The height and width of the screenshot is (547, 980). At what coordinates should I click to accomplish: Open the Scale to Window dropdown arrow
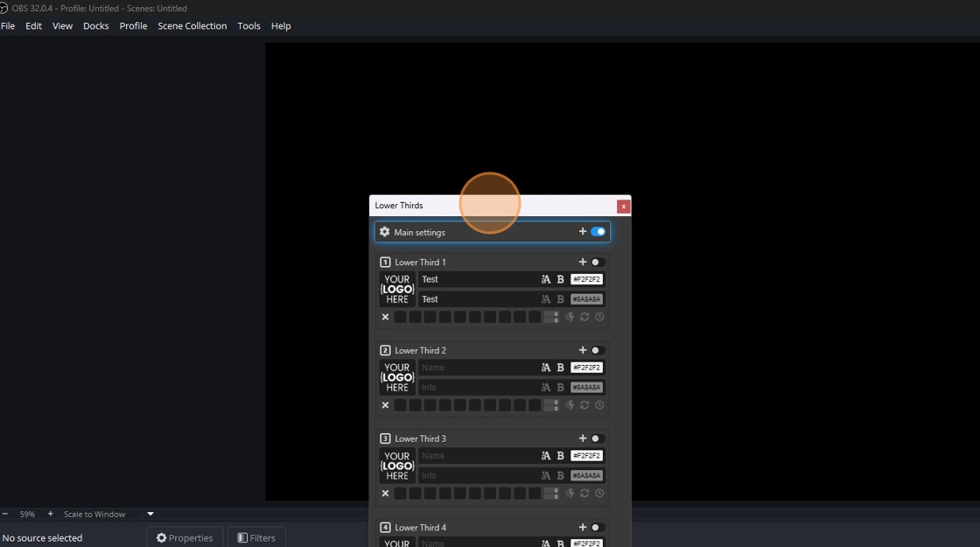point(150,514)
